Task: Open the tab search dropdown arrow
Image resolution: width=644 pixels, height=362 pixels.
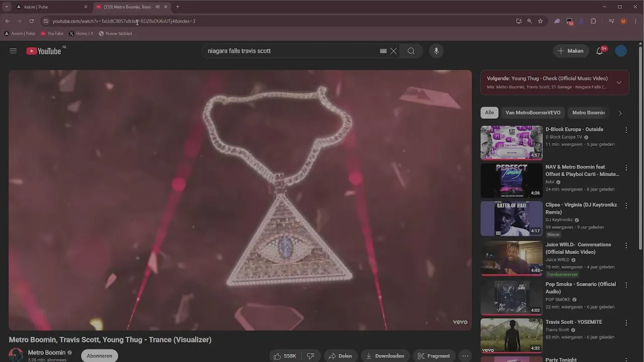Action: (x=7, y=7)
